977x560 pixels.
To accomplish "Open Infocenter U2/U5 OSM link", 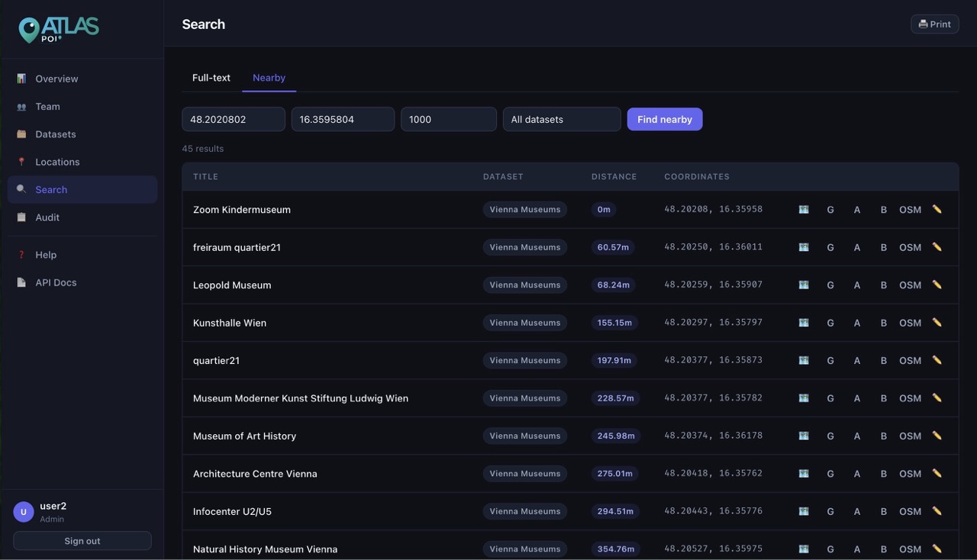I will click(910, 511).
